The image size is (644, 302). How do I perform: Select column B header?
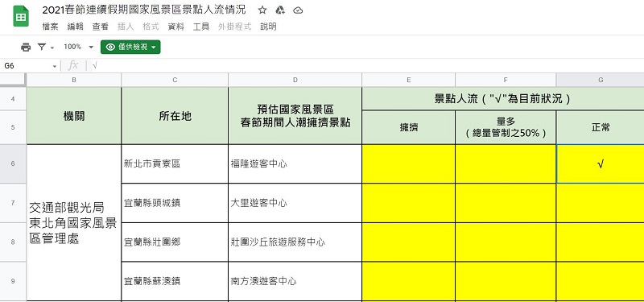(74, 80)
